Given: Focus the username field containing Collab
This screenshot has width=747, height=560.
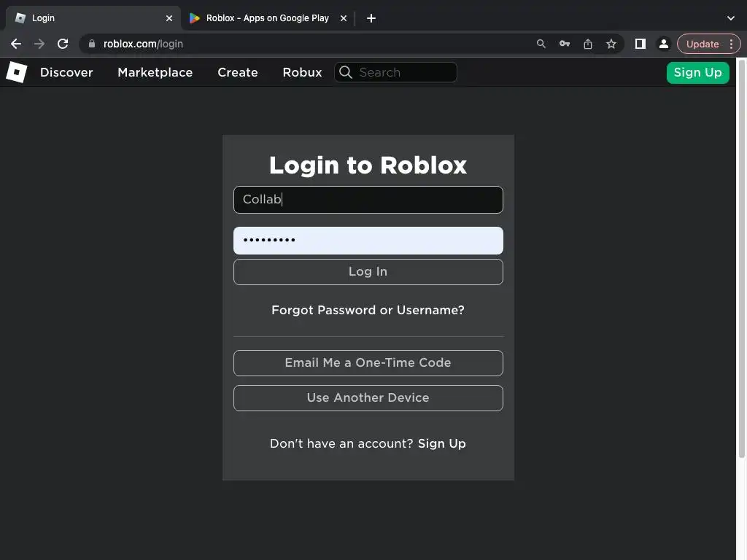Looking at the screenshot, I should [368, 200].
